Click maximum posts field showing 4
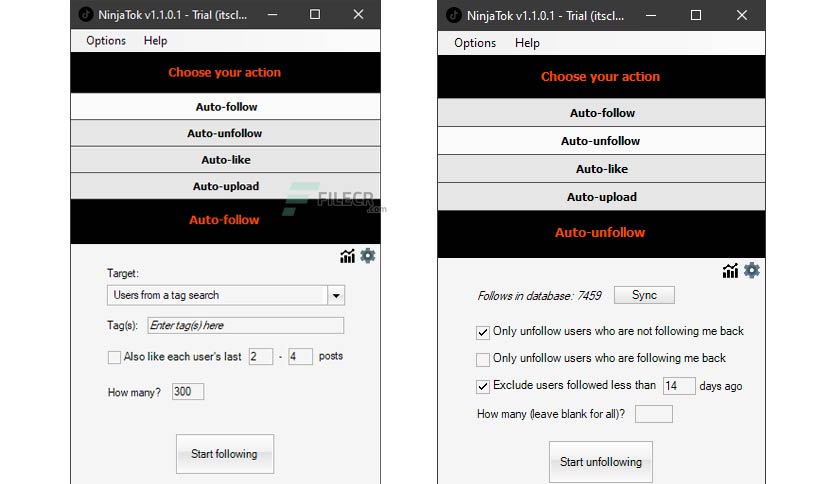 [300, 357]
